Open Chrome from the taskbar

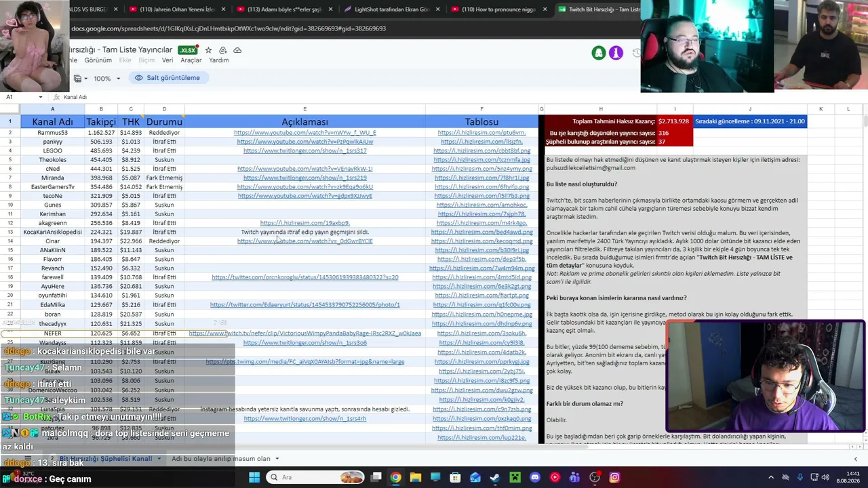click(395, 477)
